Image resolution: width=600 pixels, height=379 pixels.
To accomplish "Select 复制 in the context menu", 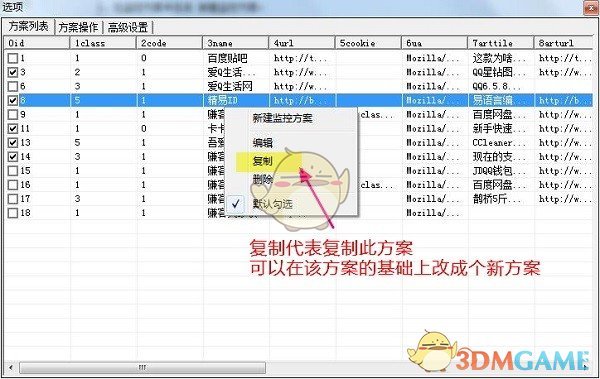I will click(262, 161).
